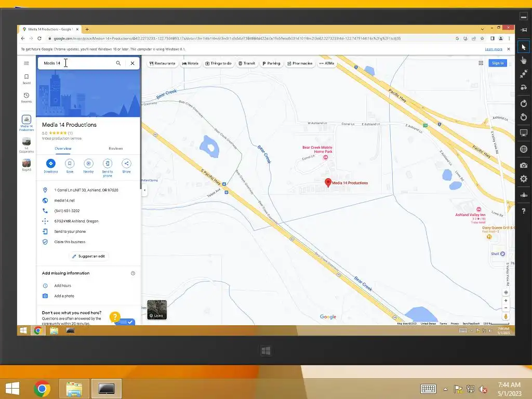The image size is (532, 399).
Task: Click the show-your-location map button
Action: [506, 292]
